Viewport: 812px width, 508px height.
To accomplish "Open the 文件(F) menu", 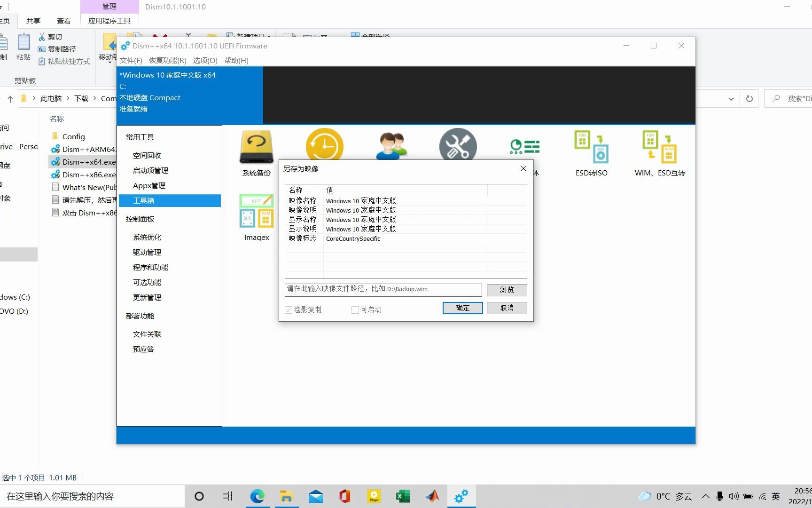I will point(131,60).
